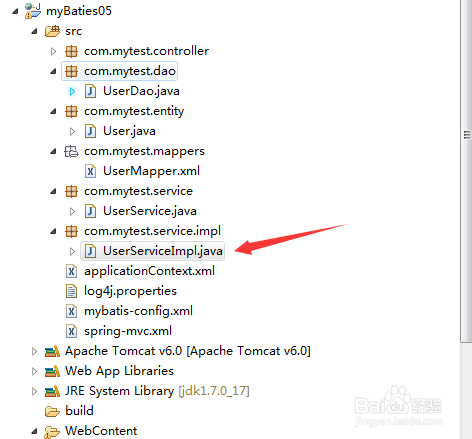This screenshot has height=439, width=472.
Task: Select Web App Libraries label
Action: pyautogui.click(x=119, y=371)
